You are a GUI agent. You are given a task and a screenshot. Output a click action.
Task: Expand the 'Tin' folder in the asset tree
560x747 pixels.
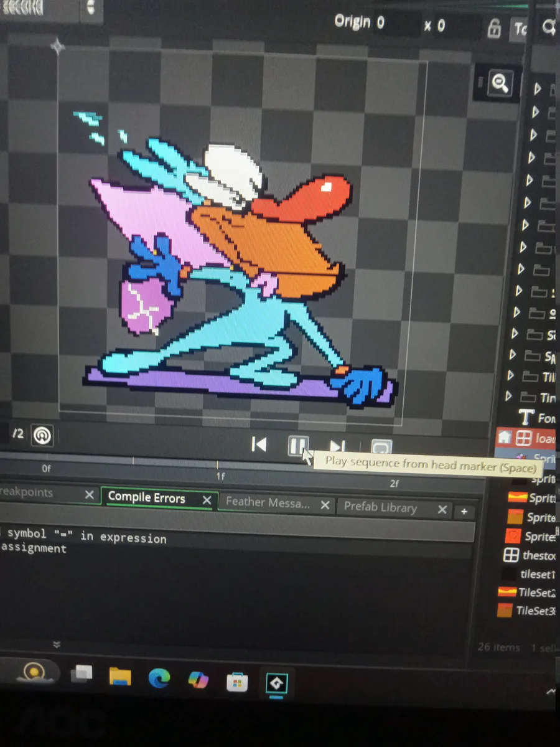tap(509, 397)
